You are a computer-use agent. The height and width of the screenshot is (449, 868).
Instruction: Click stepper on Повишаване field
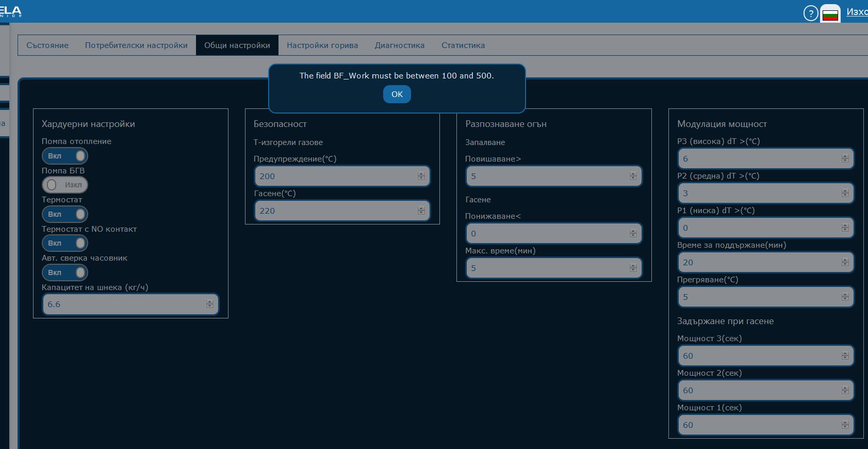coord(633,176)
